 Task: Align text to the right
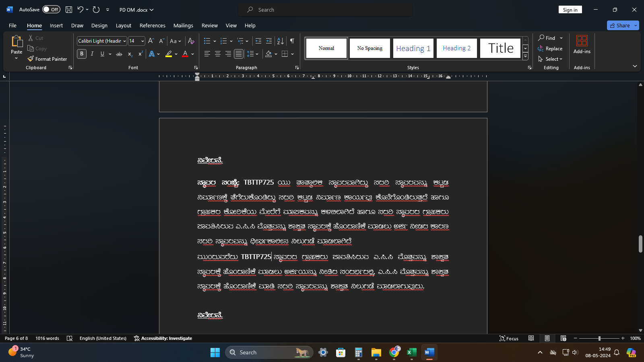[x=228, y=54]
